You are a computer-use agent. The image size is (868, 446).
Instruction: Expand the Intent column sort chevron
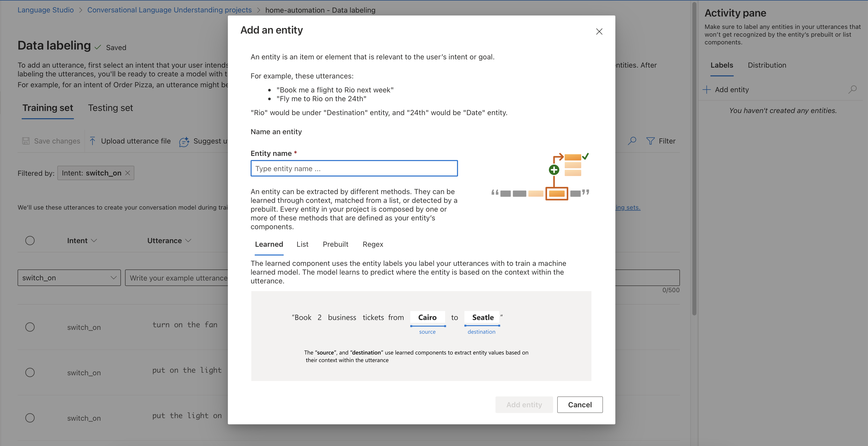pyautogui.click(x=94, y=240)
